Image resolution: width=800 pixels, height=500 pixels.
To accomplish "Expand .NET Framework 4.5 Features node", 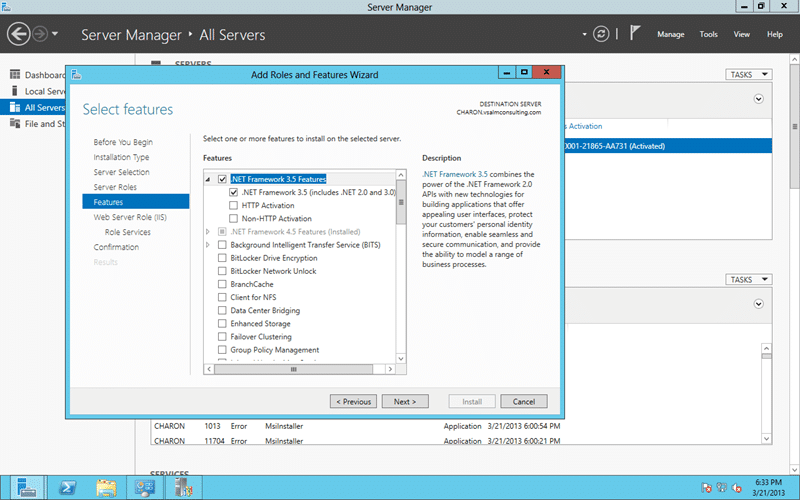I will click(x=208, y=232).
